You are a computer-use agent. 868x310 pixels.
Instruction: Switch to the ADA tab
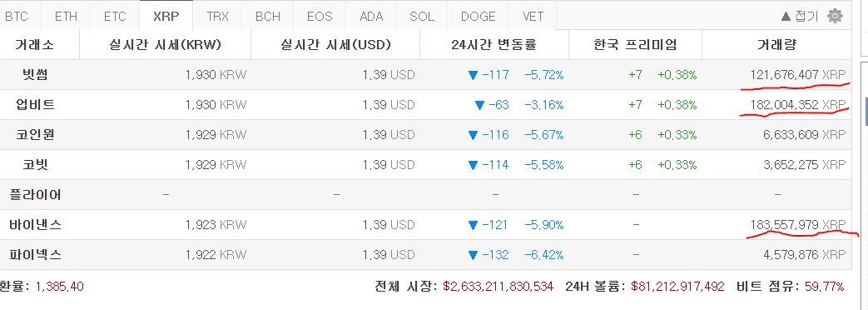coord(371,16)
